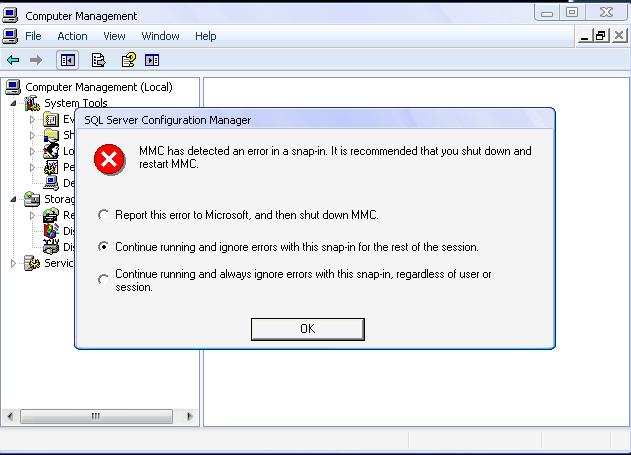
Task: Click the Removable Storage icon under Storage
Action: click(x=51, y=215)
